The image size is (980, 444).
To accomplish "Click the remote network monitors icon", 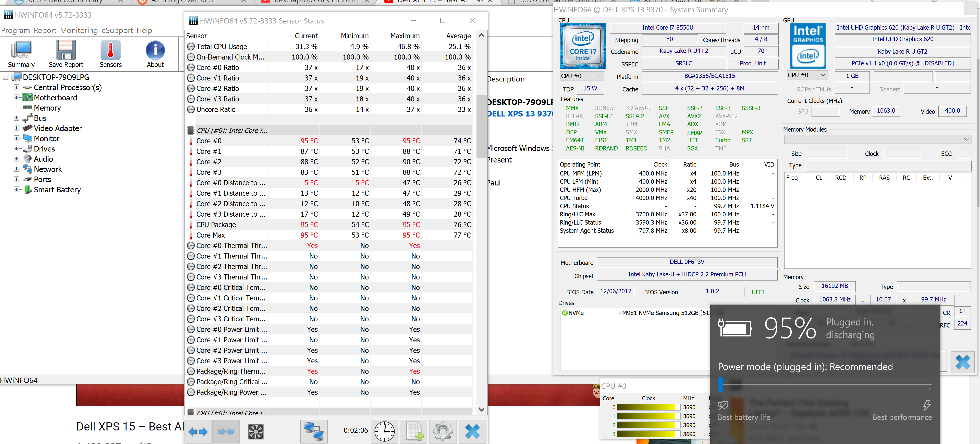I will coord(313,431).
